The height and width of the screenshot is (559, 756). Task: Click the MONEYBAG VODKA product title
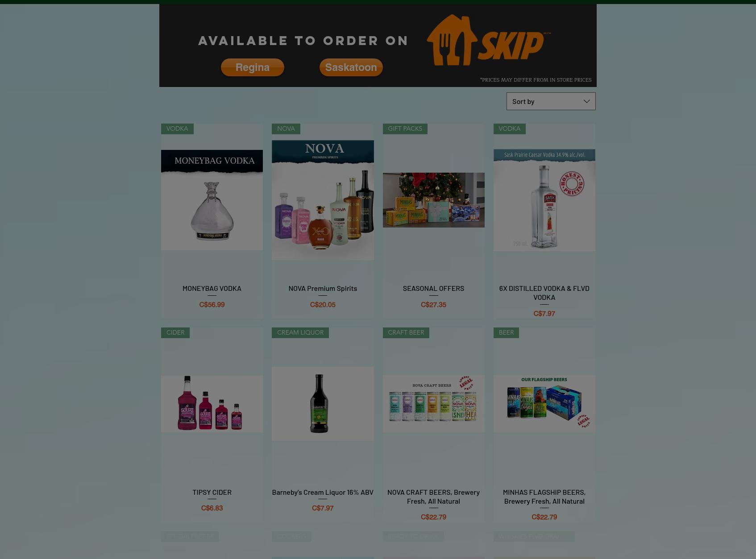tap(212, 288)
